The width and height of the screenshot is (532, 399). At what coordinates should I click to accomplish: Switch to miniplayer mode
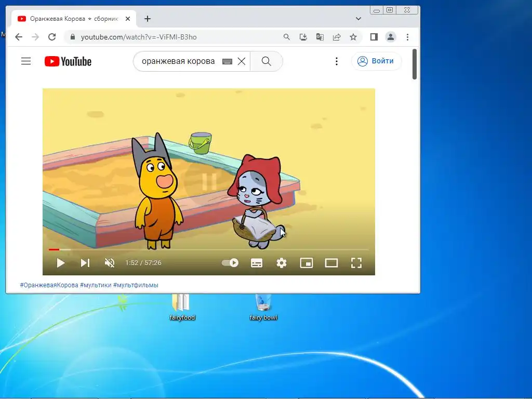point(307,263)
